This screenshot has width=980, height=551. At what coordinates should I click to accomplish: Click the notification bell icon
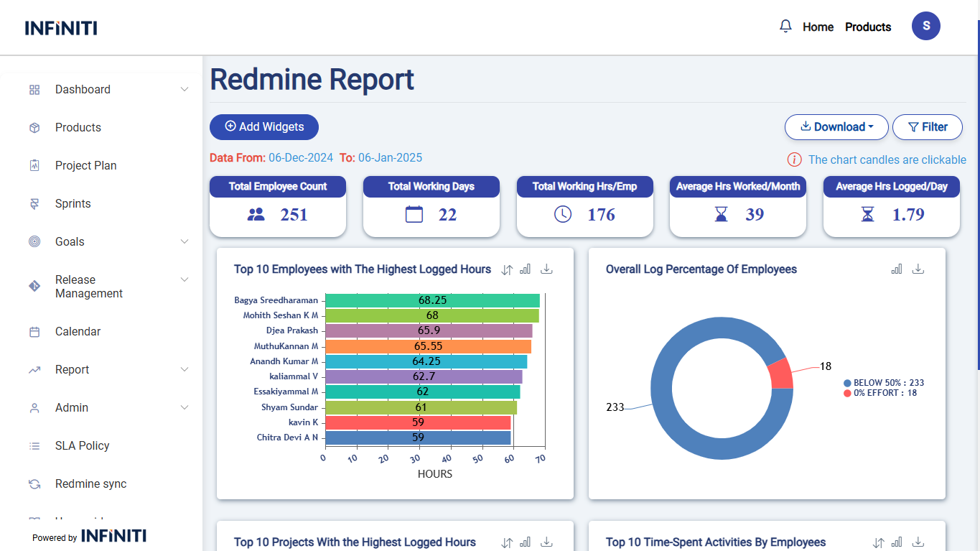point(785,27)
